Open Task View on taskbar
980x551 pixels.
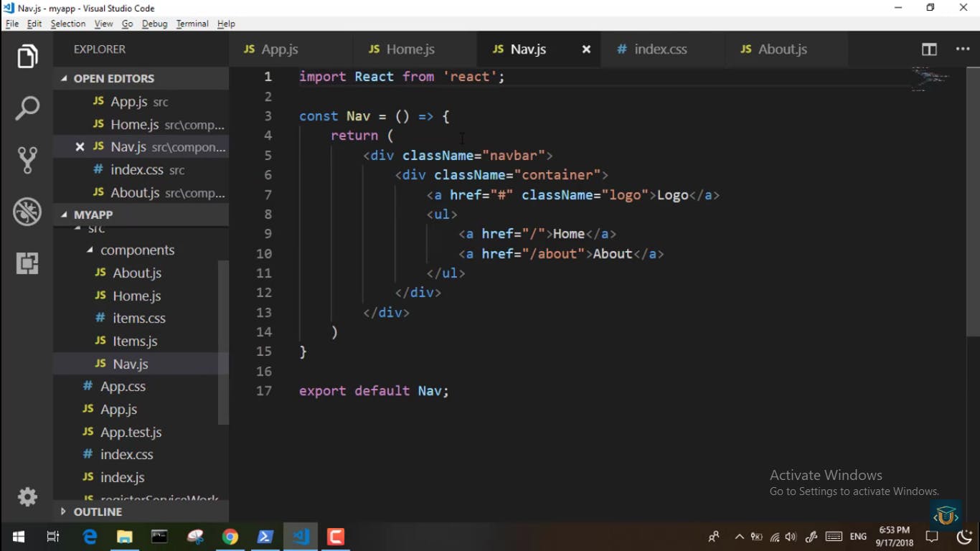pyautogui.click(x=53, y=537)
